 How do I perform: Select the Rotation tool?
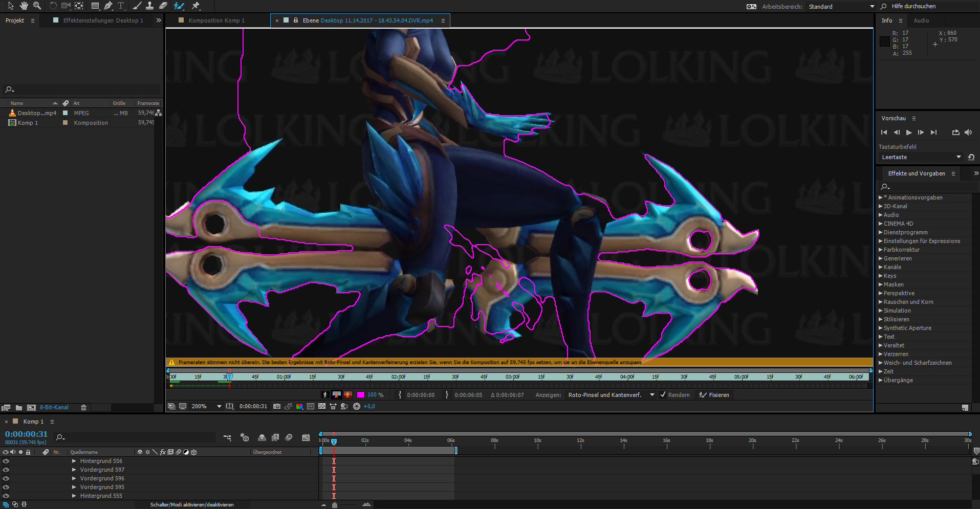click(53, 6)
